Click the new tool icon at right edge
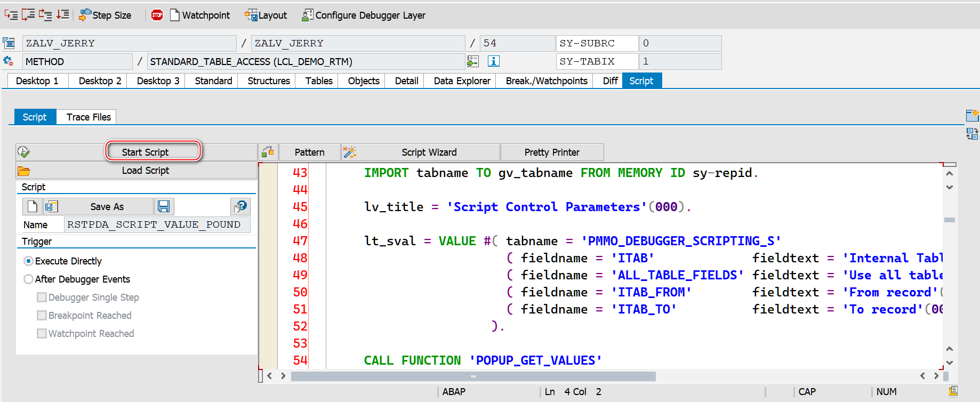 (x=972, y=116)
